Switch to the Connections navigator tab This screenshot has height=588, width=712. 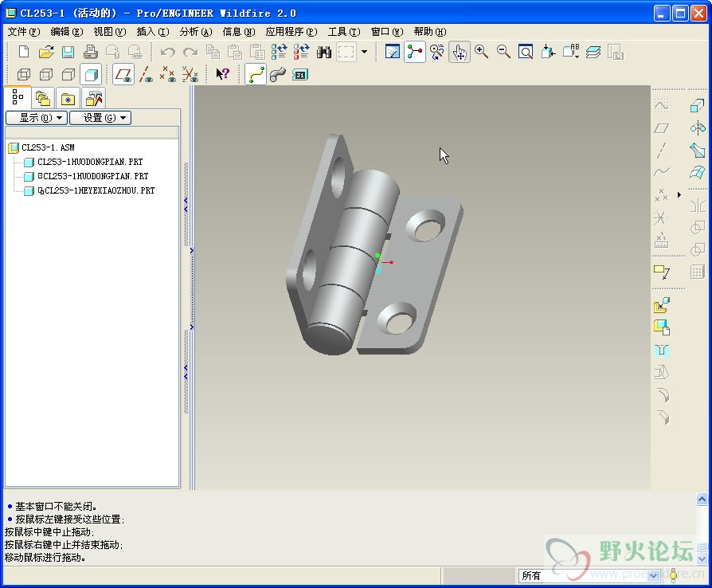(93, 98)
